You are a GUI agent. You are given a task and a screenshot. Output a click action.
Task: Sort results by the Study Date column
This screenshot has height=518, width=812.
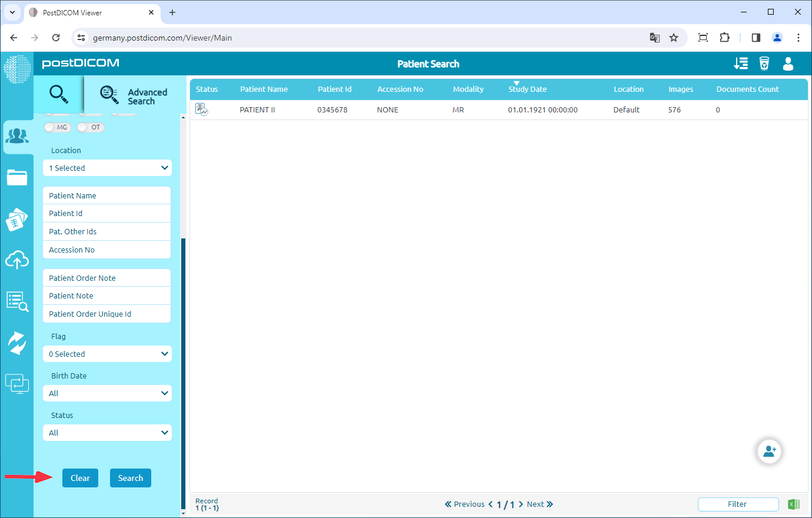pyautogui.click(x=527, y=89)
